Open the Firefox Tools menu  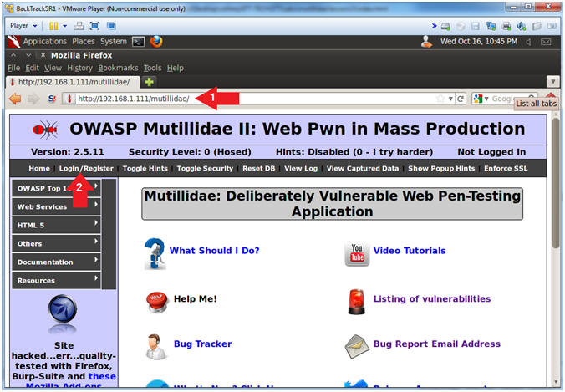pyautogui.click(x=152, y=68)
